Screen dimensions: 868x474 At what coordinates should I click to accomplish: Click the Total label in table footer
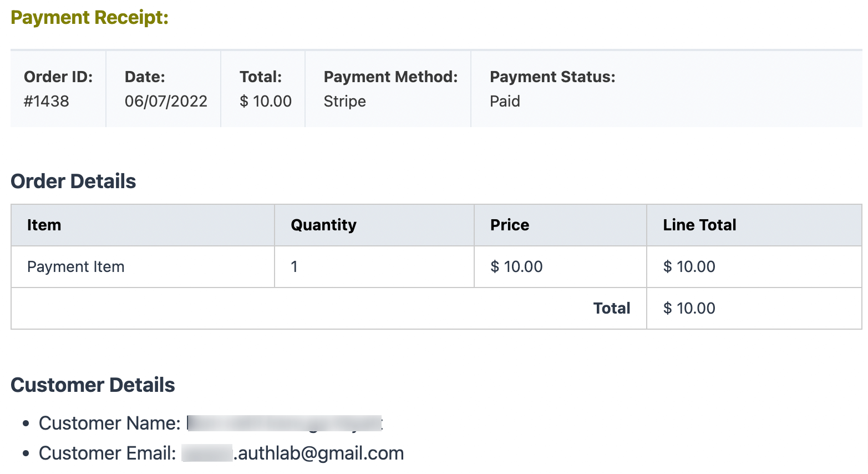click(x=611, y=309)
